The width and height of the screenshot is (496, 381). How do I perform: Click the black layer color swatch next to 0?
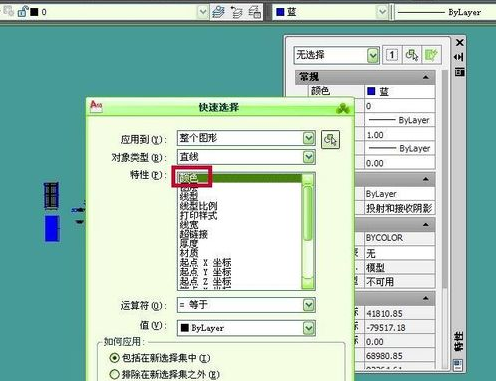pos(34,12)
